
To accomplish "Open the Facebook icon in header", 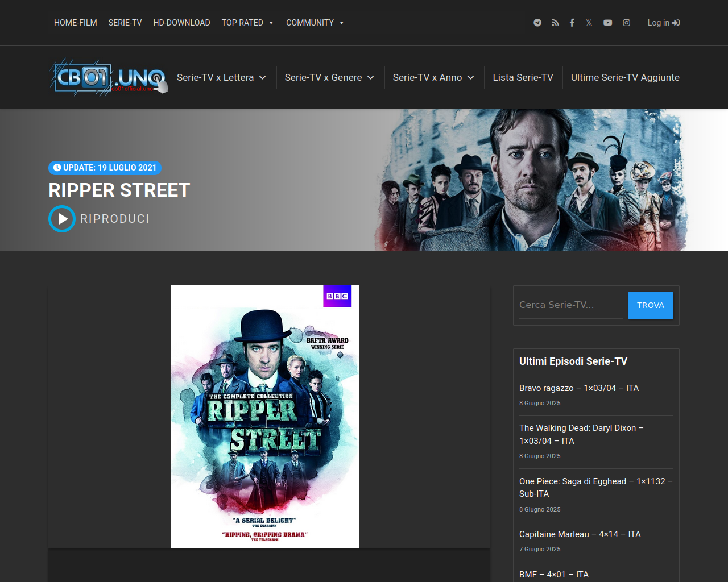I will (572, 23).
